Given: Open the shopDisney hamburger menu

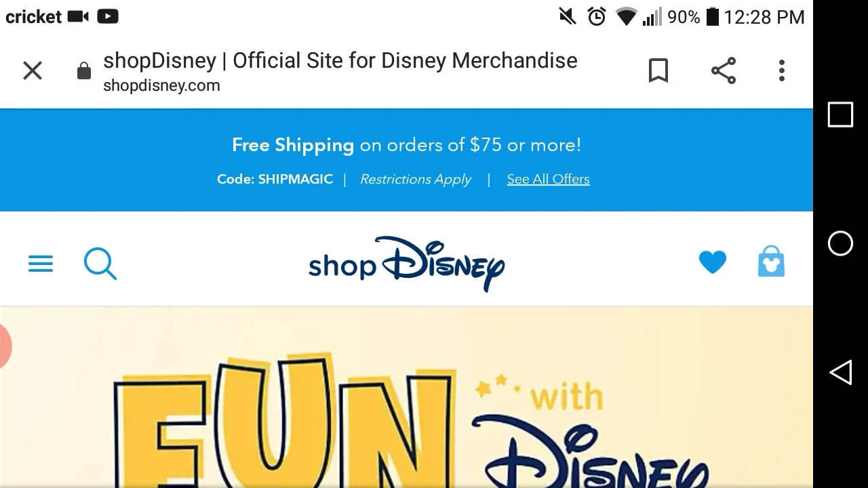Looking at the screenshot, I should click(41, 264).
